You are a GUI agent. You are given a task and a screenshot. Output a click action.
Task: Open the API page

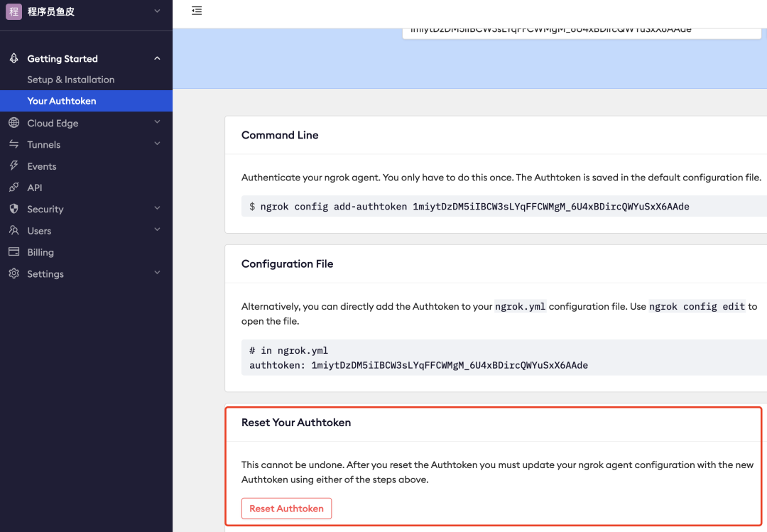[35, 188]
